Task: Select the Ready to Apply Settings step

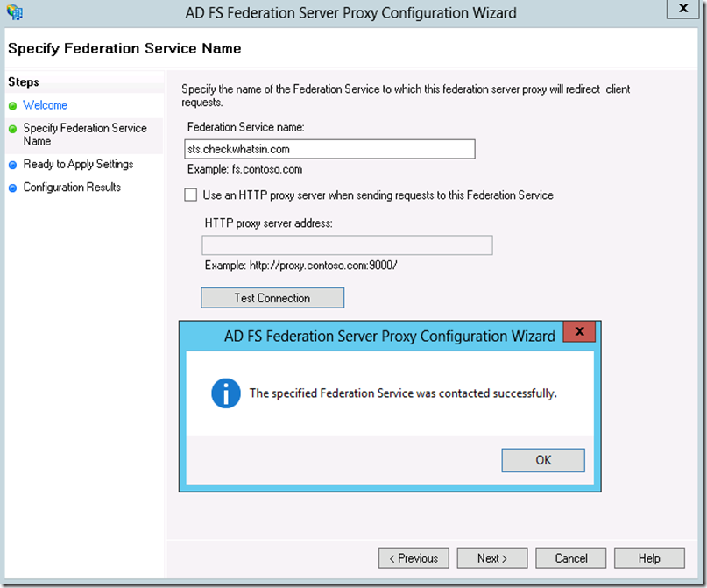Action: tap(78, 164)
